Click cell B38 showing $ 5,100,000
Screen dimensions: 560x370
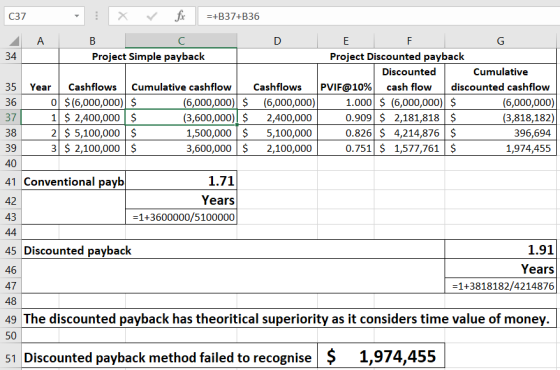(x=92, y=133)
